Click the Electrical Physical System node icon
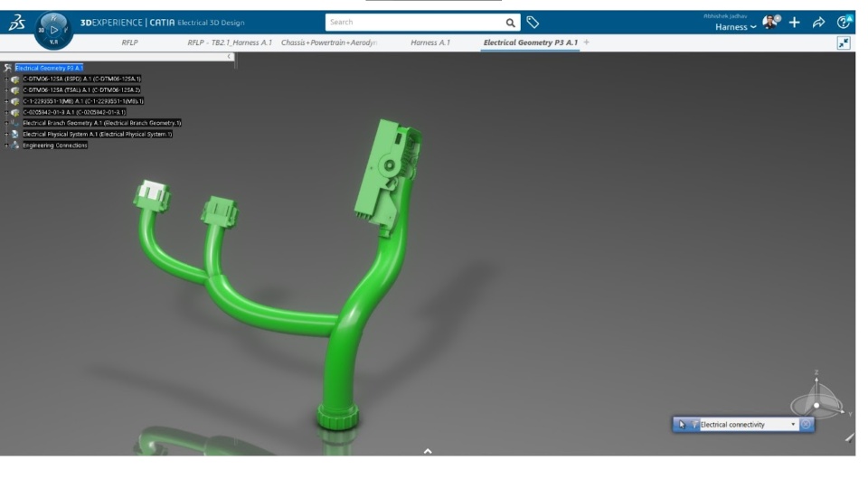This screenshot has height=488, width=868. coord(15,134)
